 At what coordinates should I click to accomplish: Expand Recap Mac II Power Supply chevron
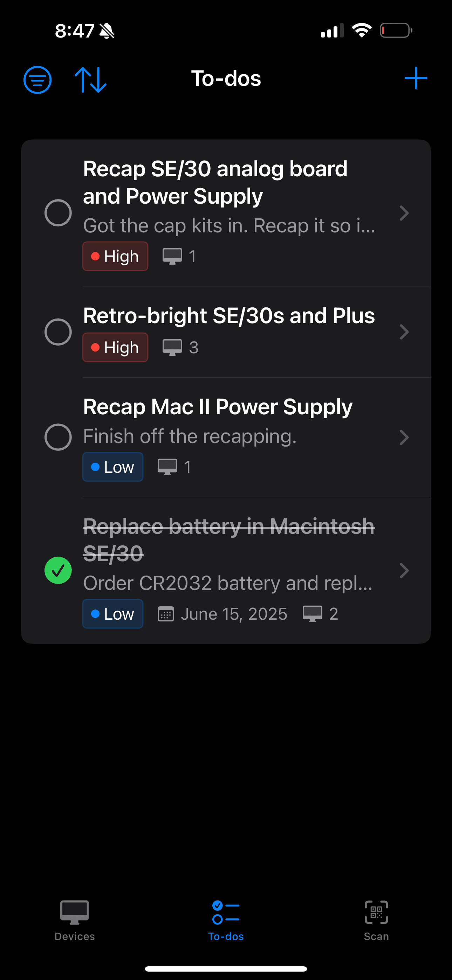(404, 437)
